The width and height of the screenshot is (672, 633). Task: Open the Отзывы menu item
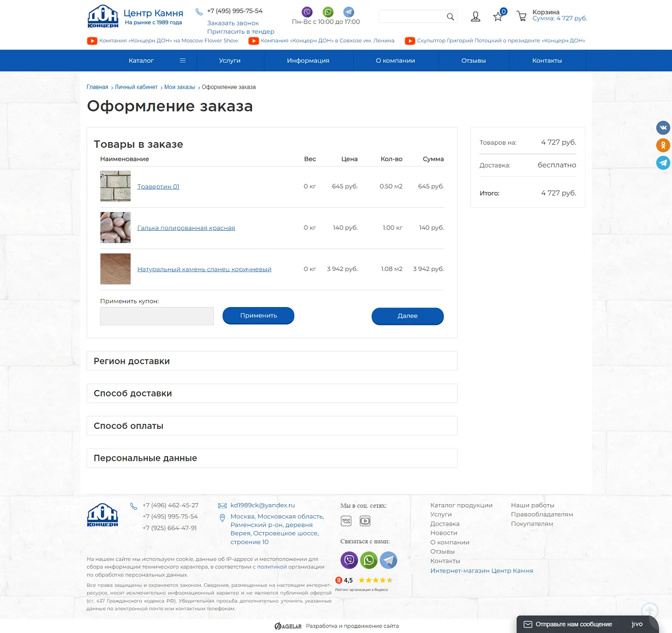(473, 61)
